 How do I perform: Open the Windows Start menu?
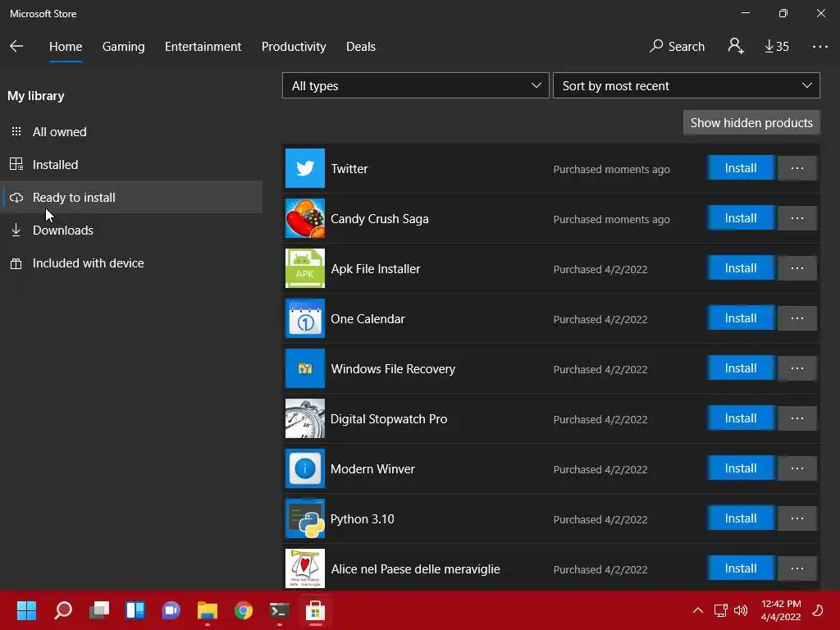coord(26,610)
